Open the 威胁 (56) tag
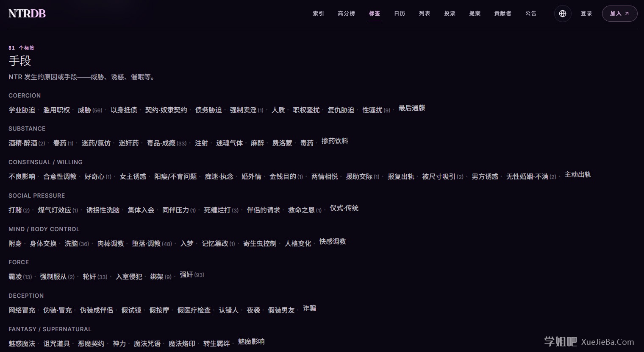The height and width of the screenshot is (352, 644). coord(90,110)
